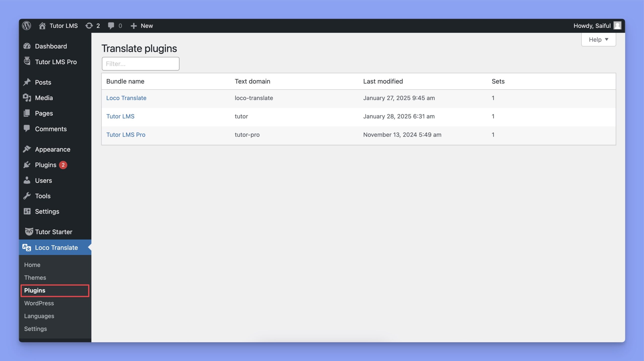Click "November 13, 2024 5:49 am" date
The width and height of the screenshot is (644, 361).
click(402, 135)
